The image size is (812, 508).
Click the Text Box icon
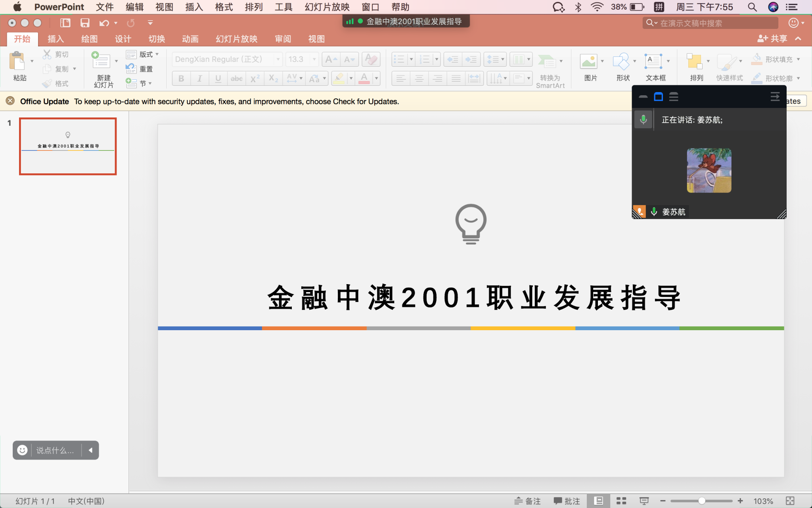(x=653, y=62)
